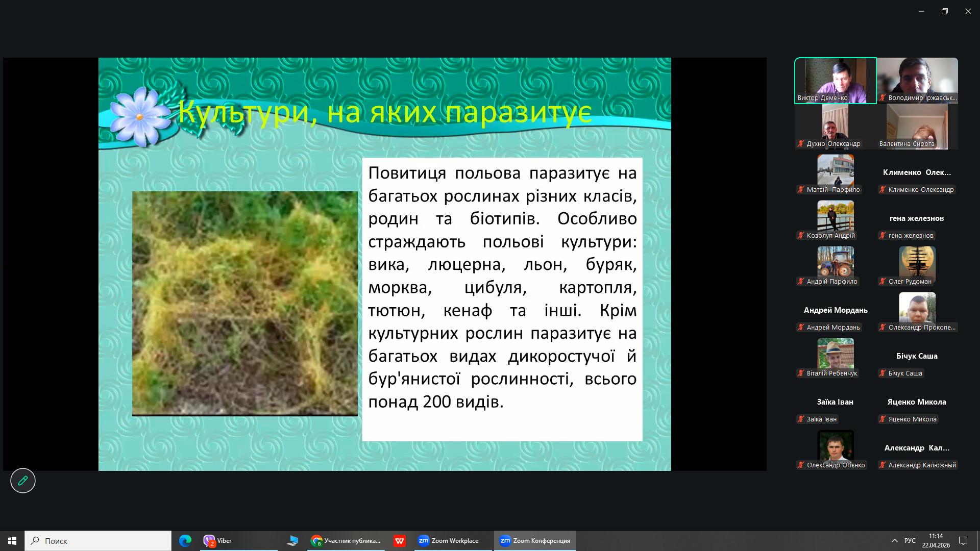Click the dodder plant photo on slide
Screen dimensions: 980x551
click(x=244, y=304)
